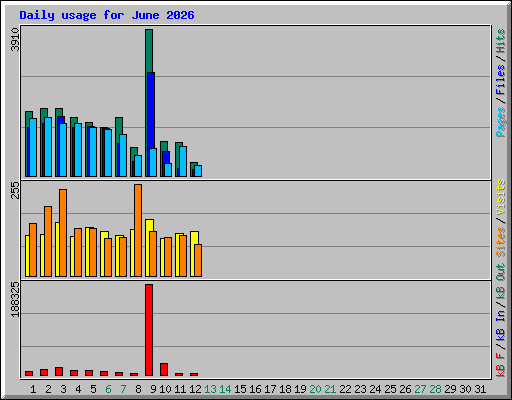
Task: Click the Files legend label
Action: tap(500, 80)
